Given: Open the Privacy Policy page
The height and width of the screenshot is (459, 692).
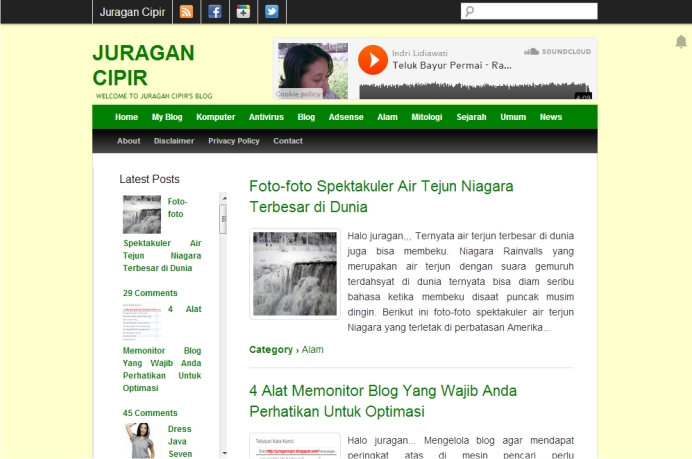Looking at the screenshot, I should pyautogui.click(x=233, y=141).
